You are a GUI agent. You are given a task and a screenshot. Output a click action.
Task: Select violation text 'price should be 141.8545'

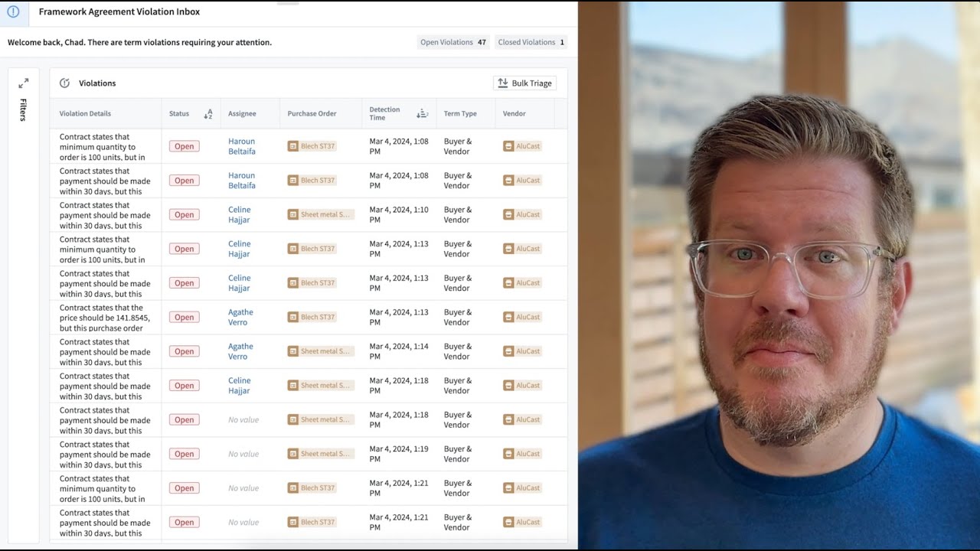(x=105, y=318)
